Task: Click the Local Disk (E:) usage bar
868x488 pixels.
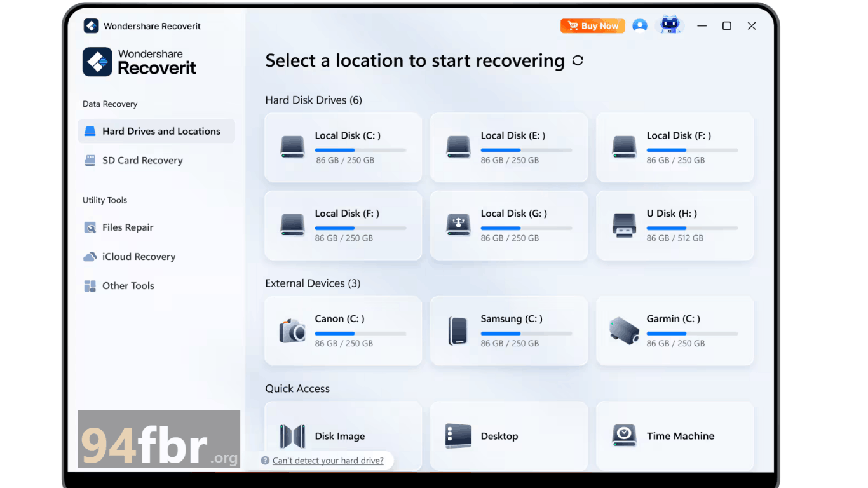Action: point(527,150)
